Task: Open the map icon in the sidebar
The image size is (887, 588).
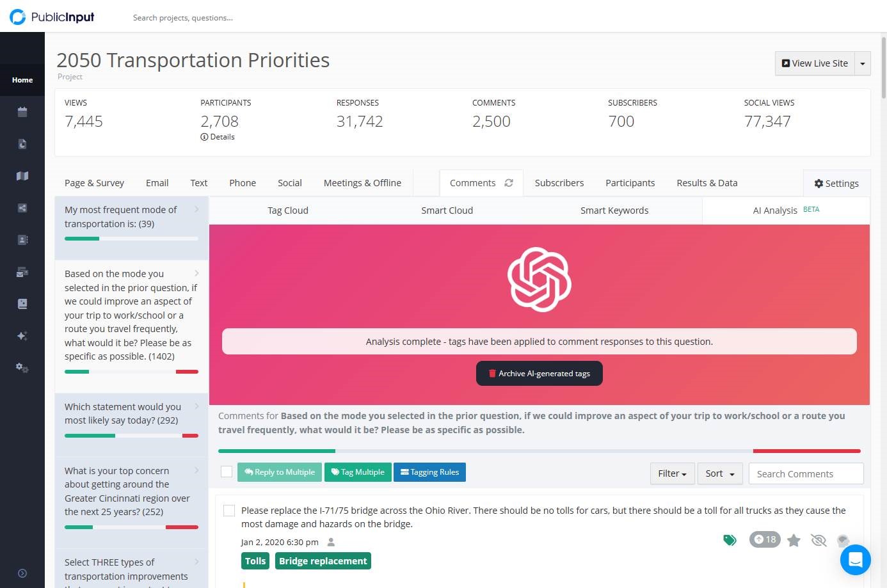Action: tap(22, 175)
